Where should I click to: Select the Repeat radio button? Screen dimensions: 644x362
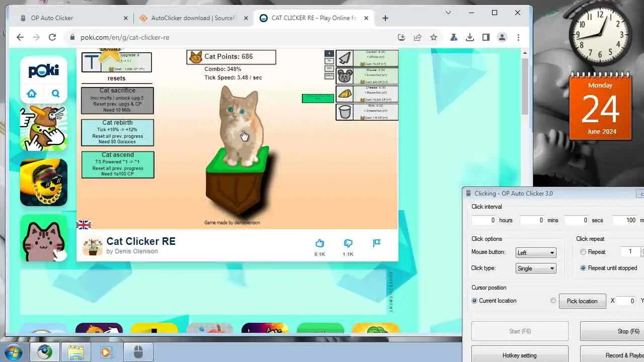click(x=583, y=252)
